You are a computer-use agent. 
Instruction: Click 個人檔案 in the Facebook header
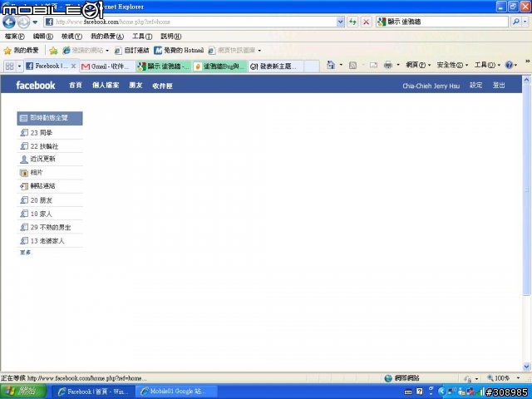(x=106, y=85)
